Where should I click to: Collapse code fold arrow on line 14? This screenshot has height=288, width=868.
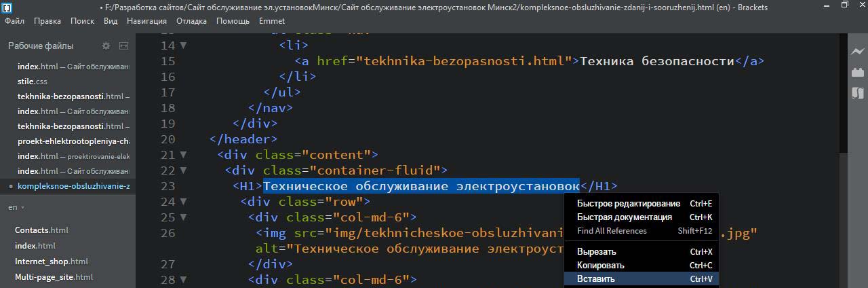(x=183, y=46)
